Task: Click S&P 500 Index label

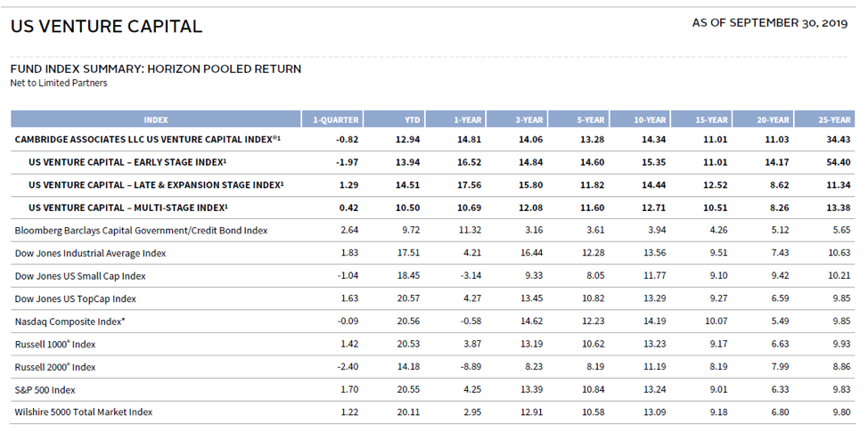Action: pyautogui.click(x=45, y=389)
